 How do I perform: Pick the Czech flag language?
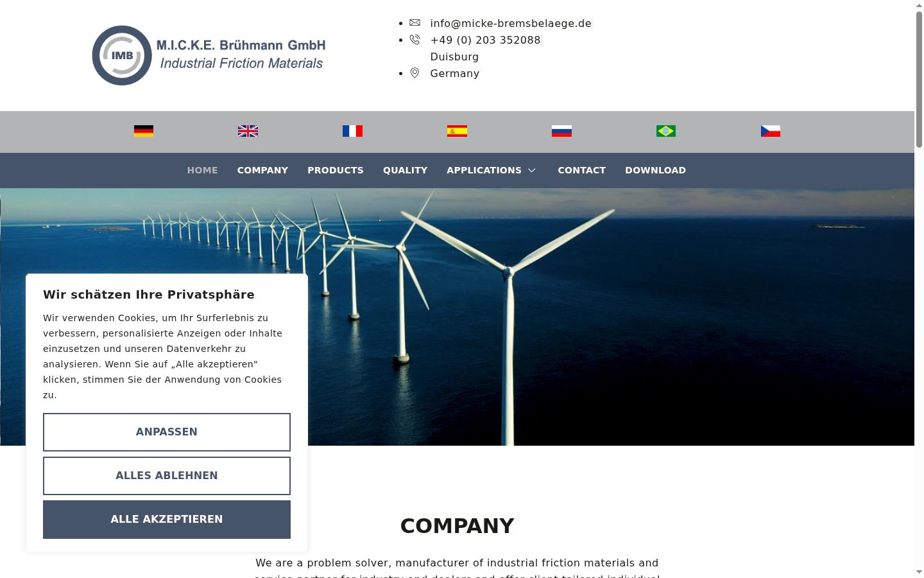(x=771, y=131)
